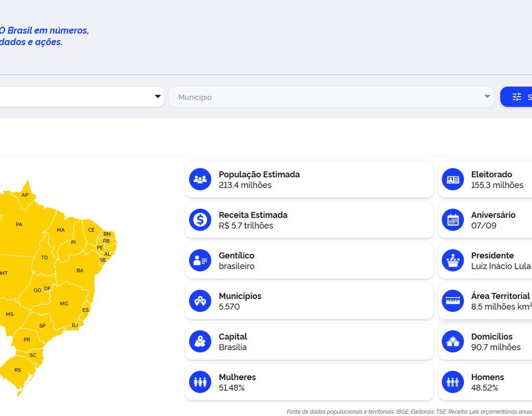The height and width of the screenshot is (416, 532).
Task: Choose Rio Grande do Sul (RS) on map
Action: pyautogui.click(x=18, y=370)
